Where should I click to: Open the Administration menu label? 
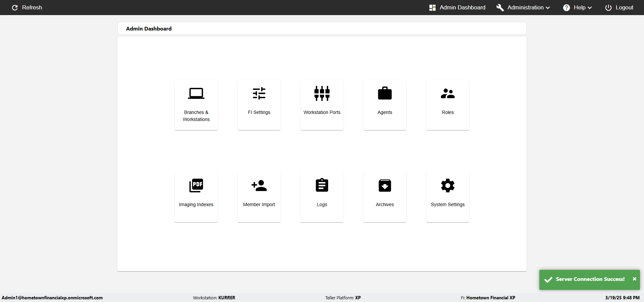click(526, 8)
